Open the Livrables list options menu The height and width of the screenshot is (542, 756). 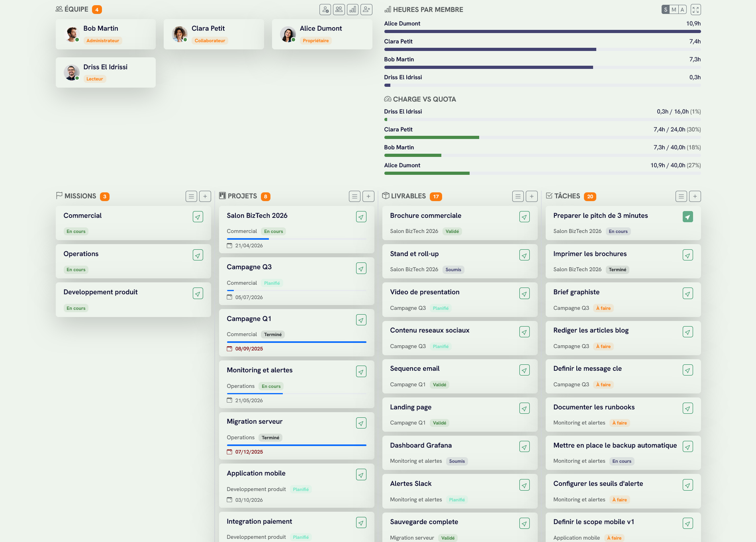pyautogui.click(x=518, y=196)
